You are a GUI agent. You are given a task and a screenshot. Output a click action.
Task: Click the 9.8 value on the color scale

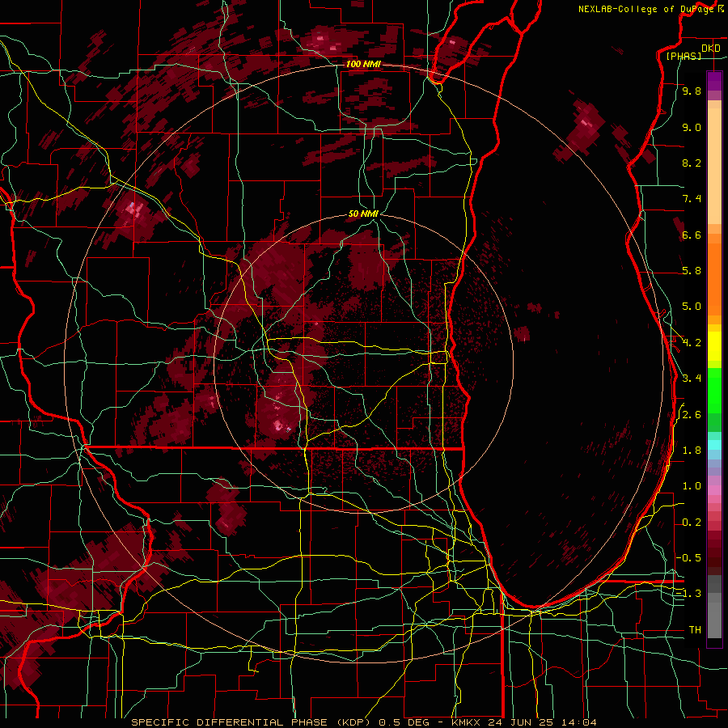coord(692,91)
